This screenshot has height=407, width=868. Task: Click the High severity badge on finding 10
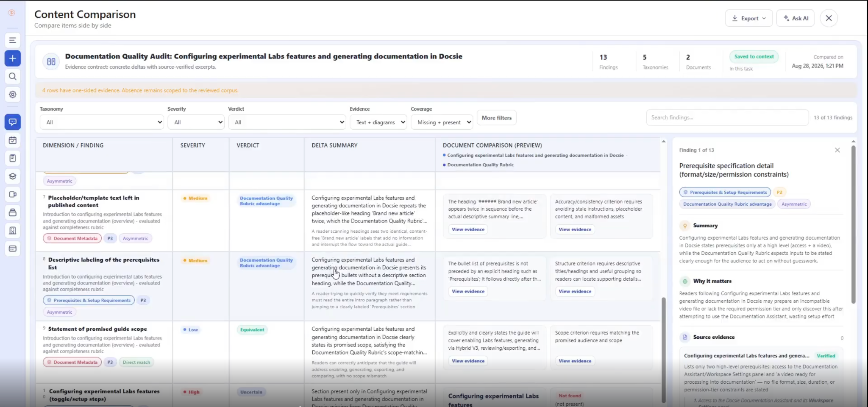(191, 392)
